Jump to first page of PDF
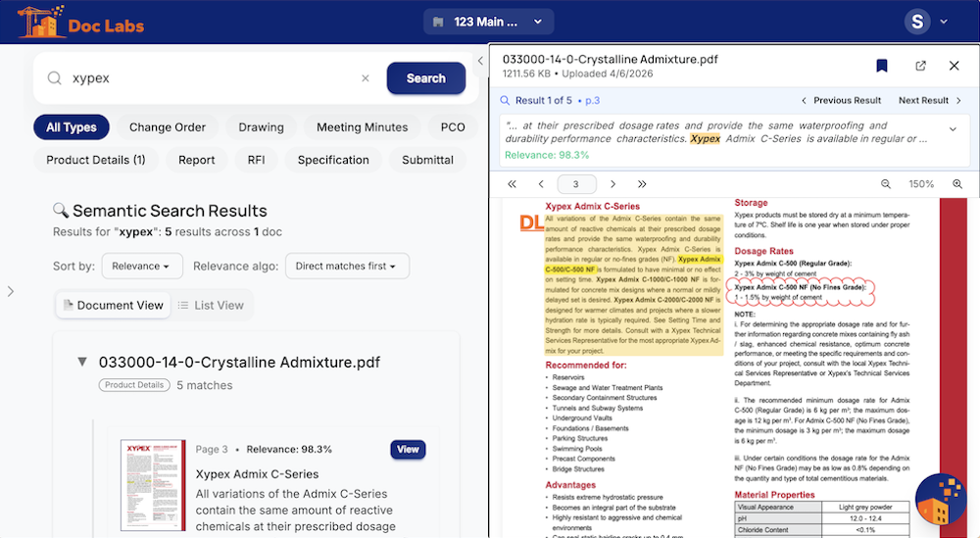 point(512,183)
